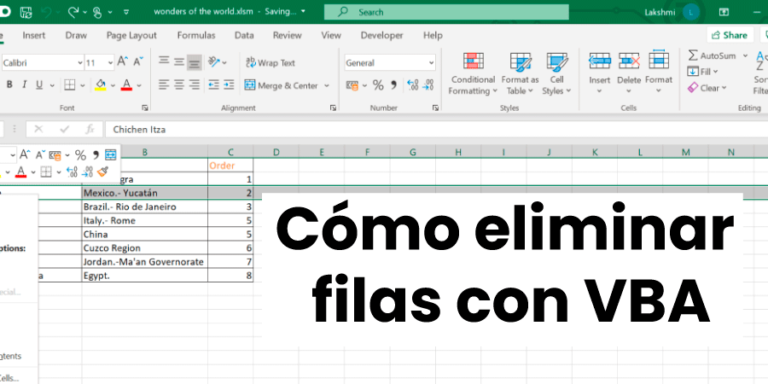Click the formula bar containing Chichen Itza
The height and width of the screenshot is (384, 768).
436,129
